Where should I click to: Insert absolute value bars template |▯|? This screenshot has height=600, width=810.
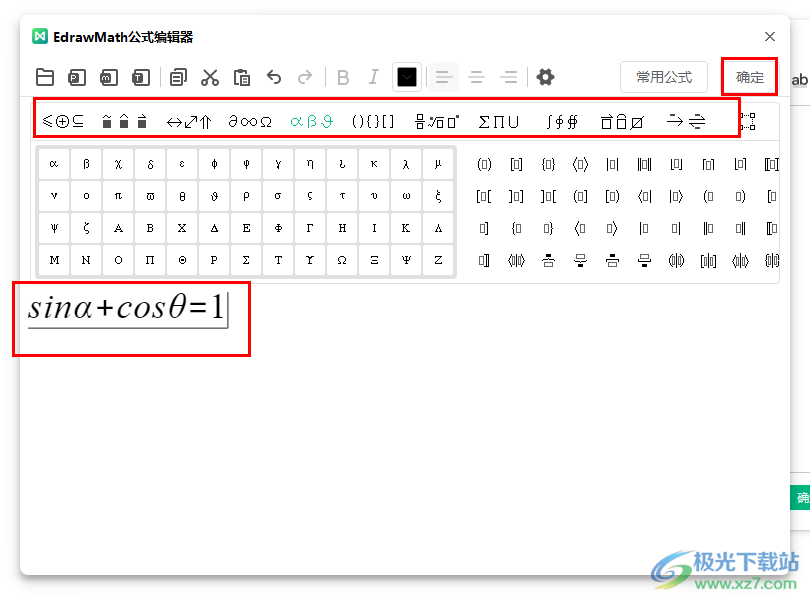click(612, 164)
